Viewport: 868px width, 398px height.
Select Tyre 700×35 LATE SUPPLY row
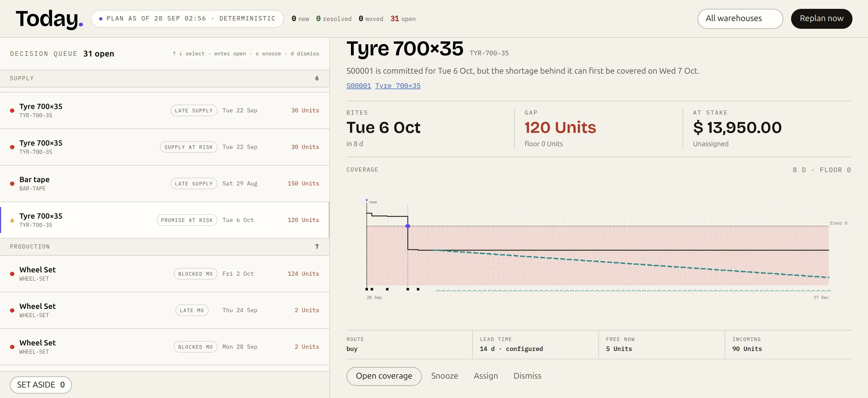pyautogui.click(x=164, y=110)
